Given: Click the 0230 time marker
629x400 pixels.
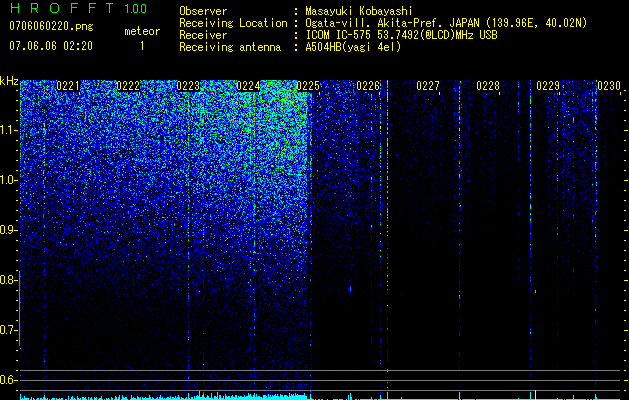Looking at the screenshot, I should pyautogui.click(x=609, y=86).
